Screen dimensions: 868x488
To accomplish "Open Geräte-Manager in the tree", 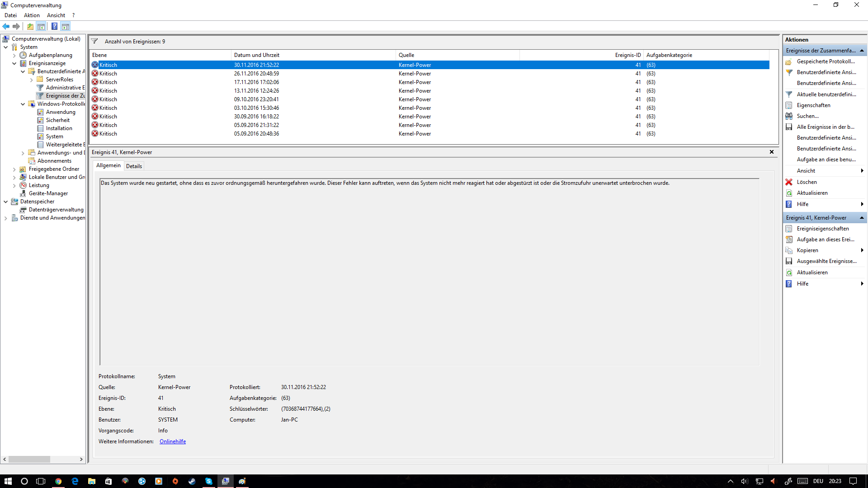I will [48, 193].
